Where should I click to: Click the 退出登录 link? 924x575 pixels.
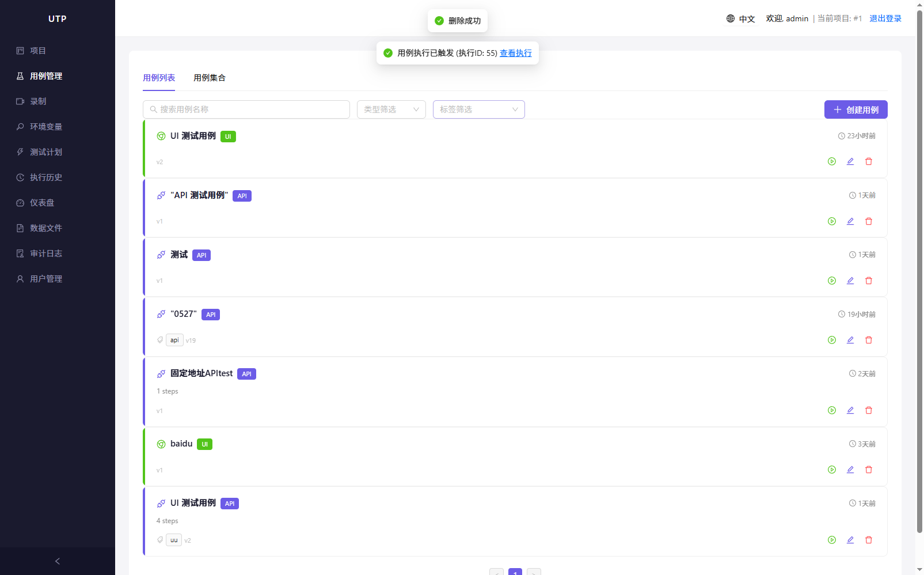pos(885,18)
